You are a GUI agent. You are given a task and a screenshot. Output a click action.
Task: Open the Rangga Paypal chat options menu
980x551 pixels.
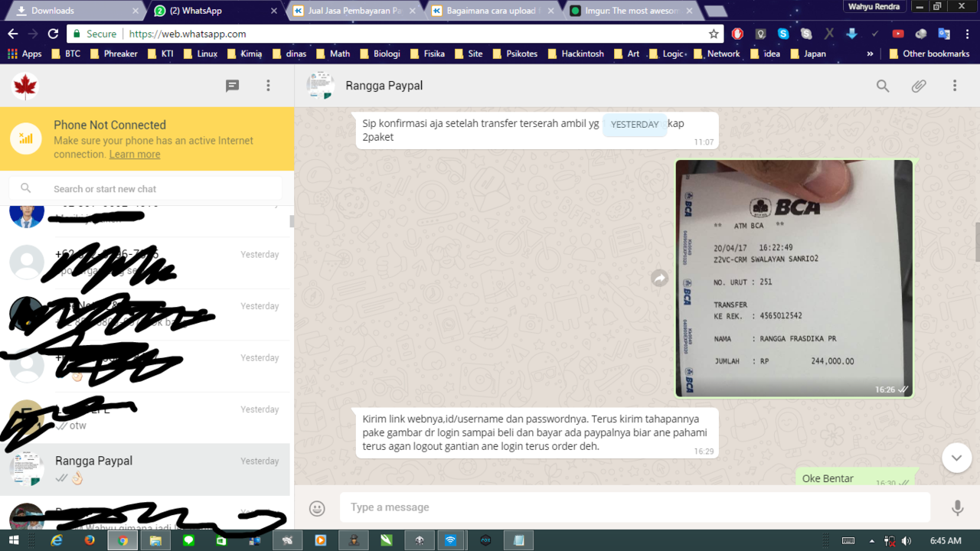point(955,86)
